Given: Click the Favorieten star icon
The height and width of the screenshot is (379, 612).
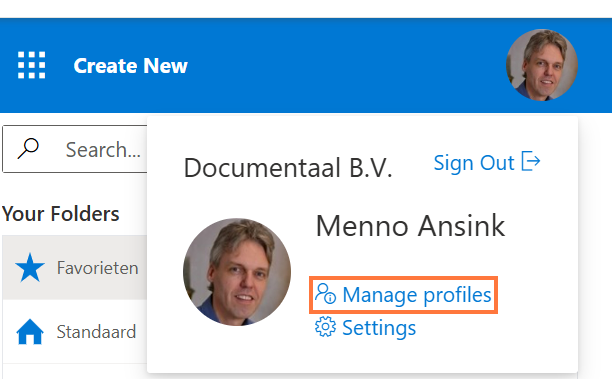Looking at the screenshot, I should [x=30, y=268].
